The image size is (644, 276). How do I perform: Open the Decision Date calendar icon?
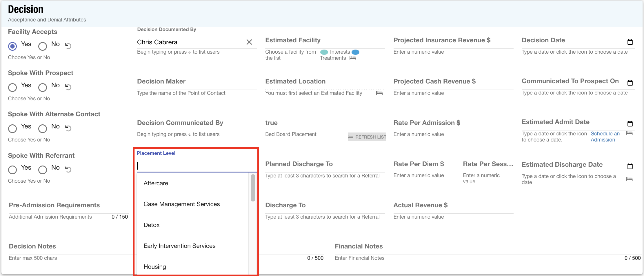[x=630, y=42]
